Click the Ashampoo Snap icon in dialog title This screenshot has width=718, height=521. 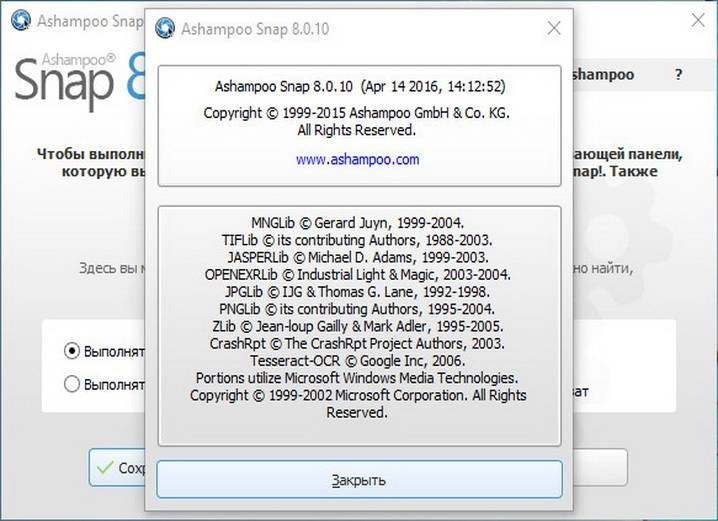coord(165,28)
